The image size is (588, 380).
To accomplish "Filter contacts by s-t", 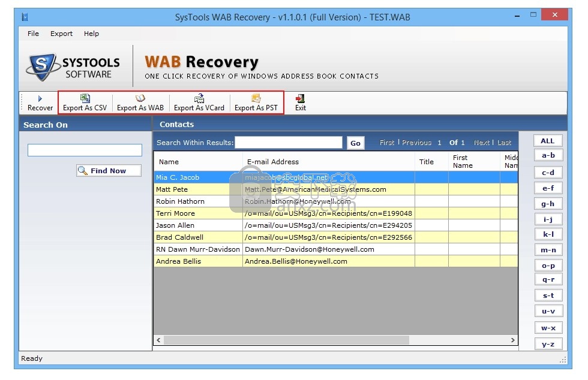I will tap(548, 295).
